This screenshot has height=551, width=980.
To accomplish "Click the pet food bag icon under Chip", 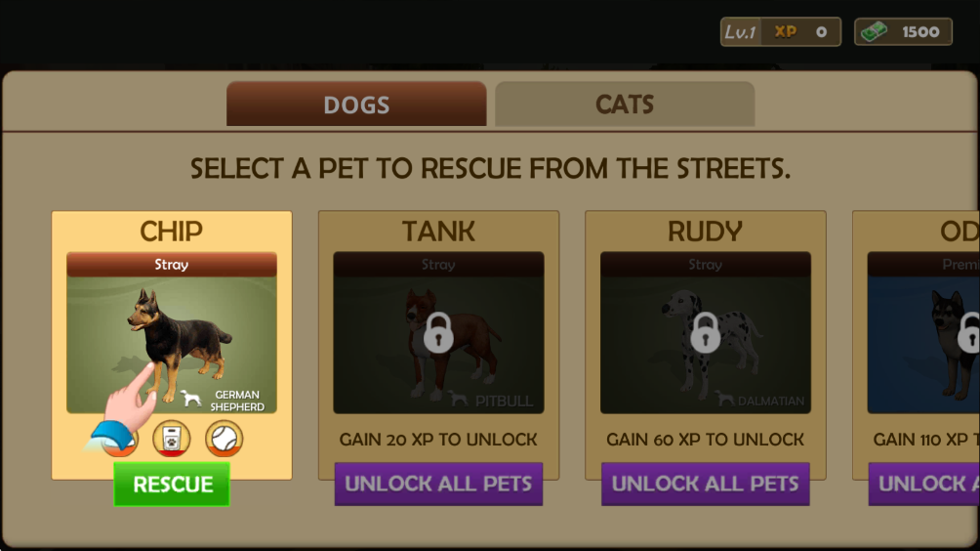I will click(171, 439).
